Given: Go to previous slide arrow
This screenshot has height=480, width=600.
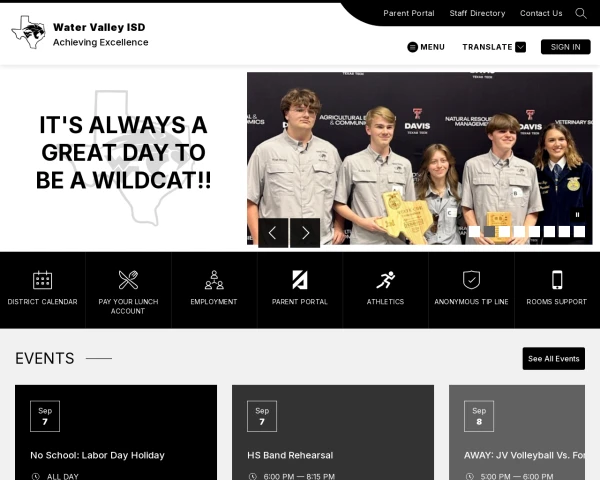Looking at the screenshot, I should coord(273,233).
